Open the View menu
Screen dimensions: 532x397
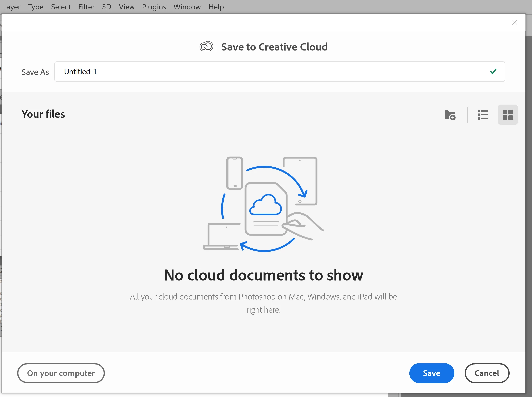(127, 7)
